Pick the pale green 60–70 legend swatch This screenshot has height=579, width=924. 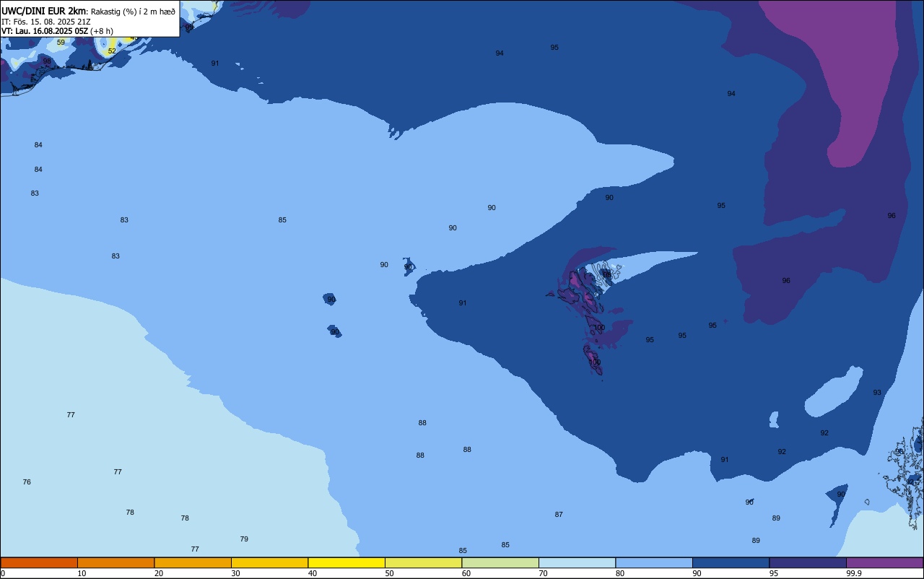(x=500, y=562)
